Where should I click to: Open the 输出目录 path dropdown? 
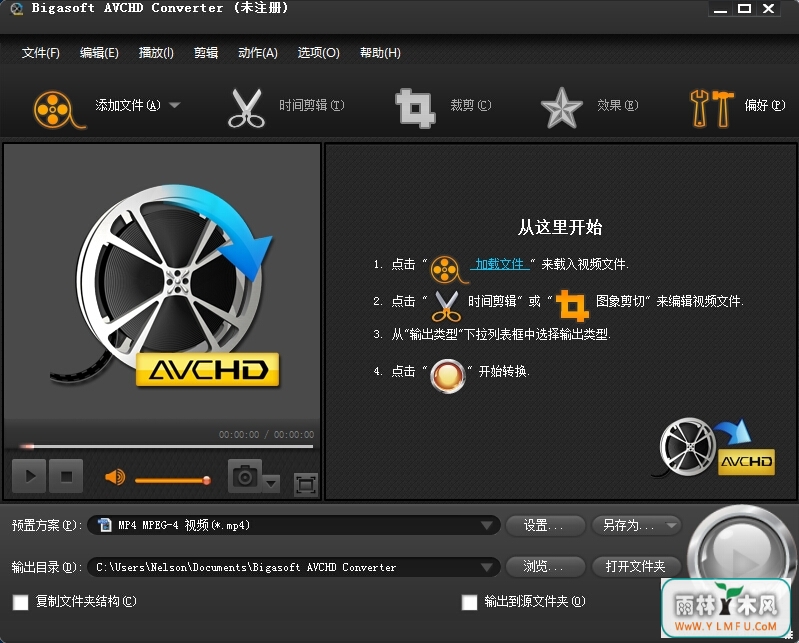pos(294,567)
